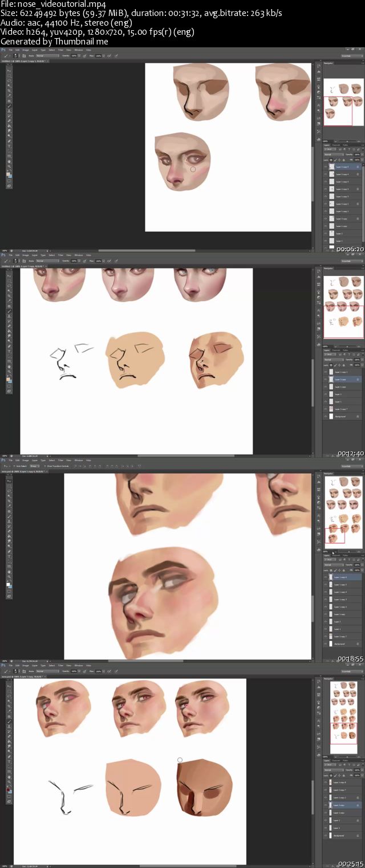Open the Image menu in the 00:12:40 frame

click(x=26, y=255)
